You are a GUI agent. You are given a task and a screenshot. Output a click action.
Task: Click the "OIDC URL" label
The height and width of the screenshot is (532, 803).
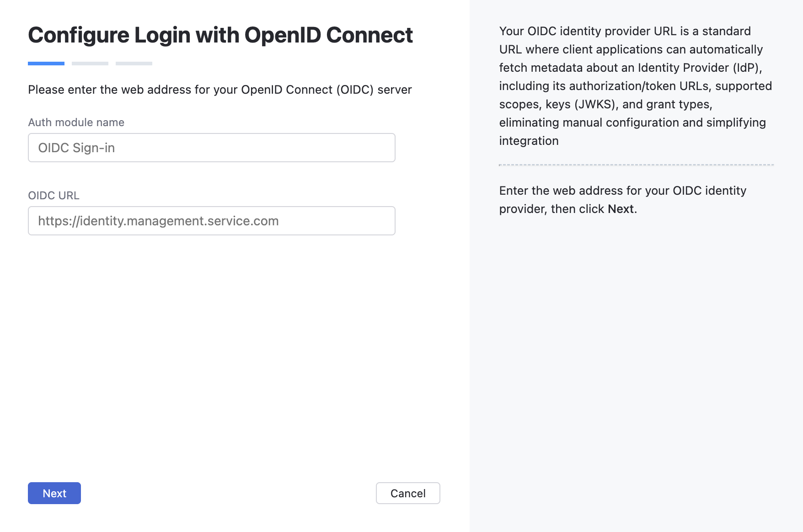[54, 196]
